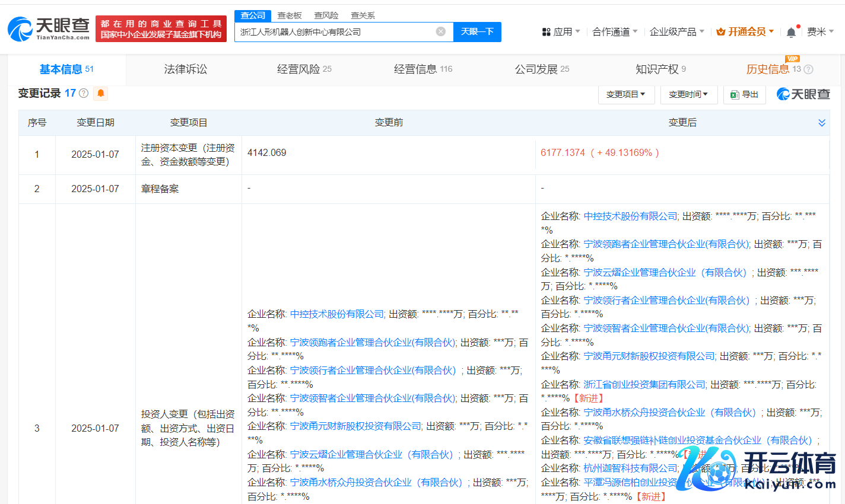Focus the company name search field
This screenshot has height=504, width=845.
(335, 32)
